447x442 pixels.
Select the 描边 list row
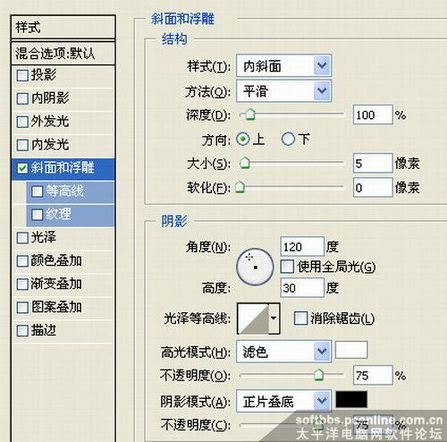(x=63, y=331)
